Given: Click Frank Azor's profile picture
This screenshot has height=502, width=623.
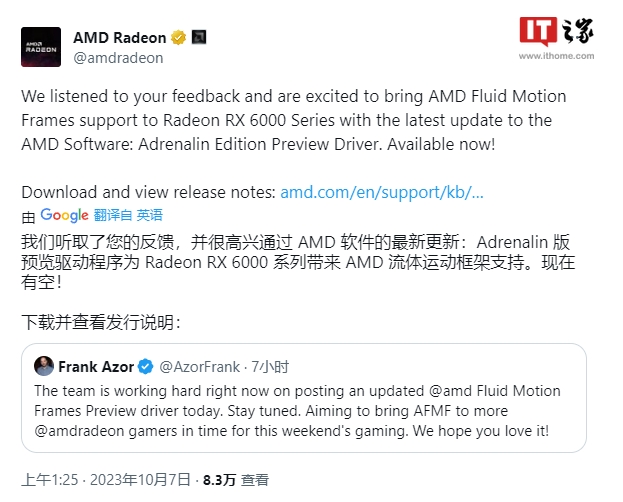Looking at the screenshot, I should [44, 366].
